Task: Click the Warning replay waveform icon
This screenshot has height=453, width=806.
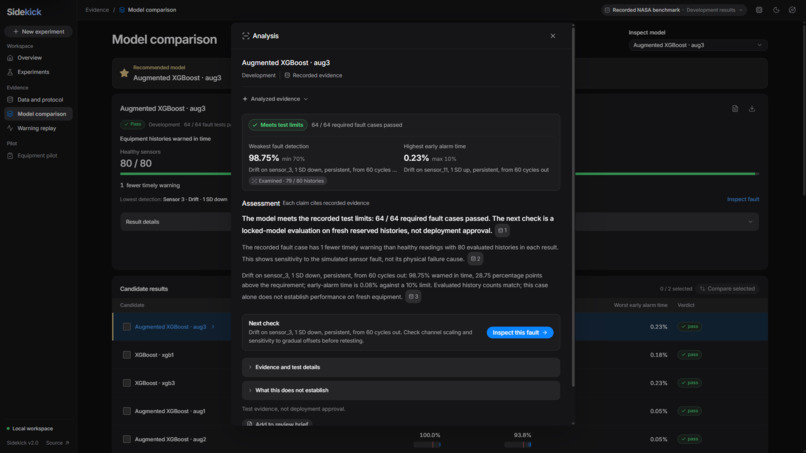Action: click(x=10, y=128)
